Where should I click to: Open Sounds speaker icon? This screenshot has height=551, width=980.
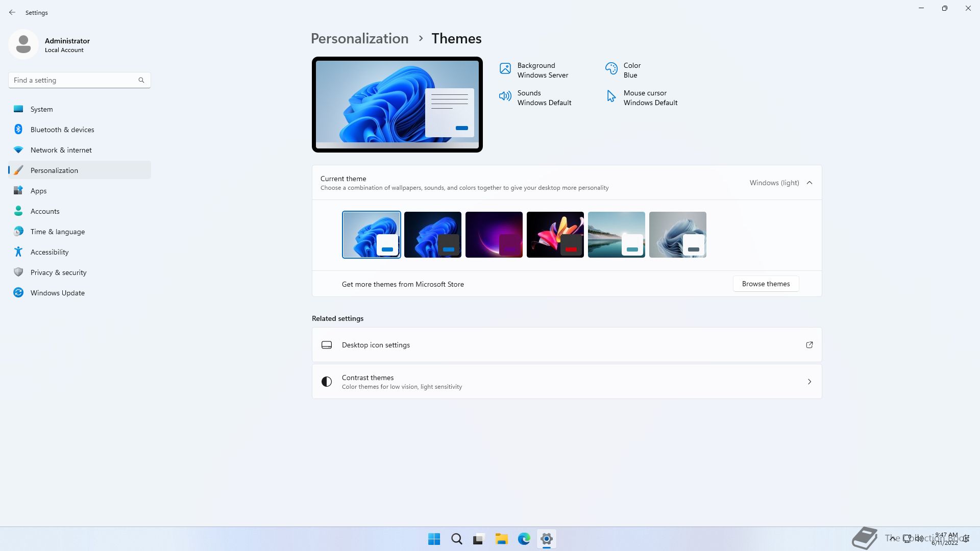(505, 96)
